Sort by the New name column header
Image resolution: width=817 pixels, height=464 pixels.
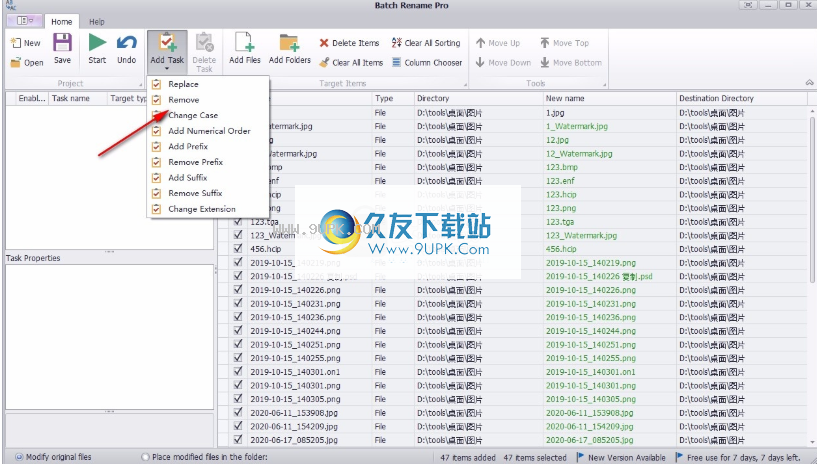[609, 98]
